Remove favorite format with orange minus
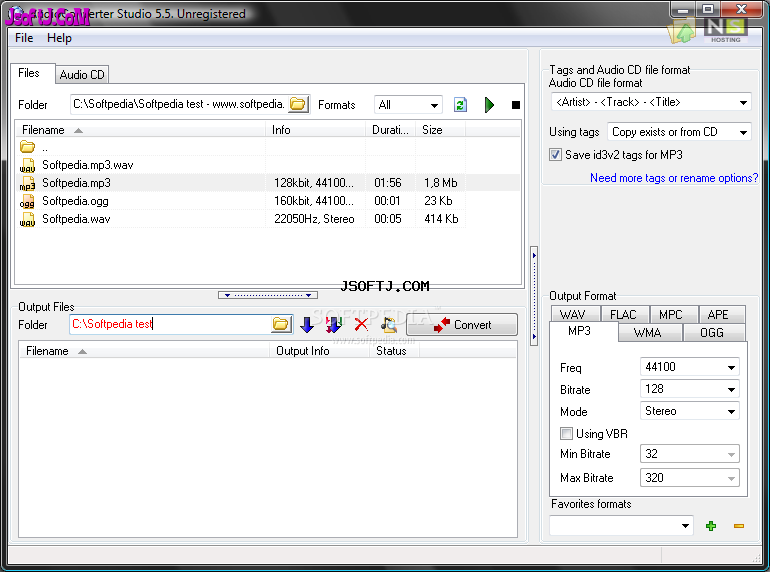 click(x=739, y=526)
